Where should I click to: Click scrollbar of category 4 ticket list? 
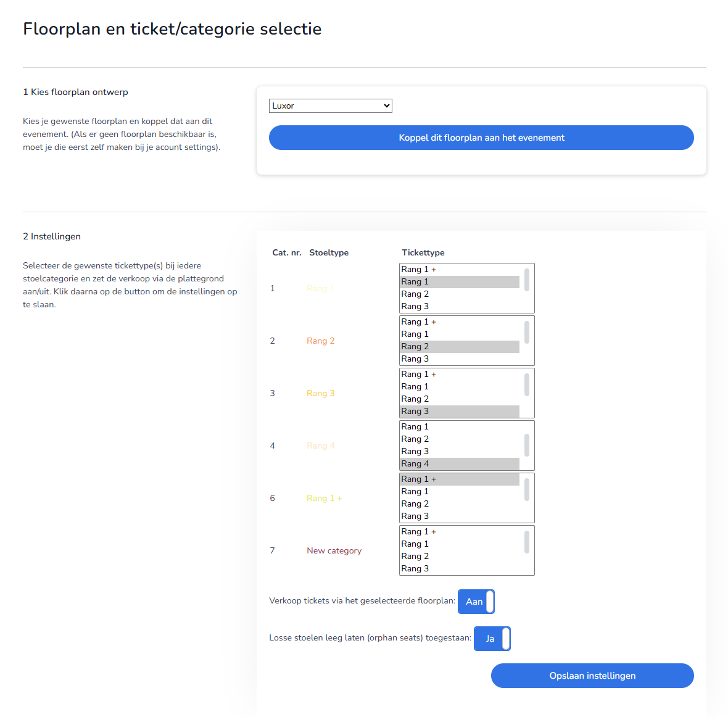(527, 445)
